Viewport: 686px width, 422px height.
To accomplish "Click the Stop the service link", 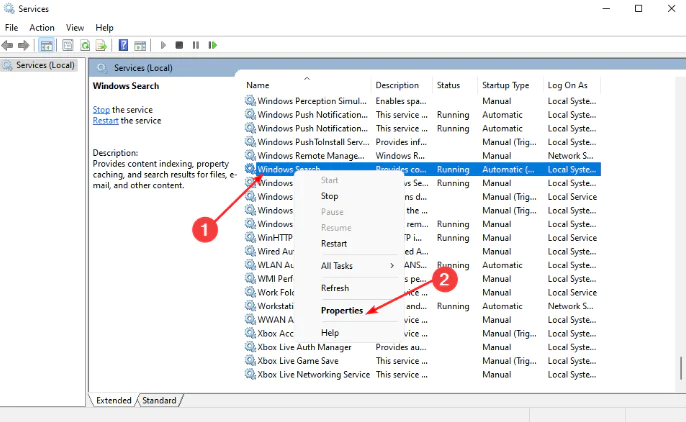I will click(x=101, y=109).
